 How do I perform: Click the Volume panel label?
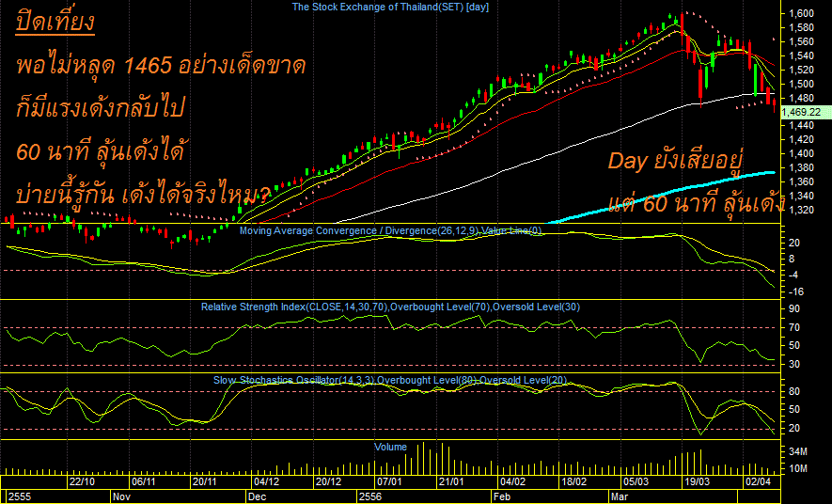[390, 447]
